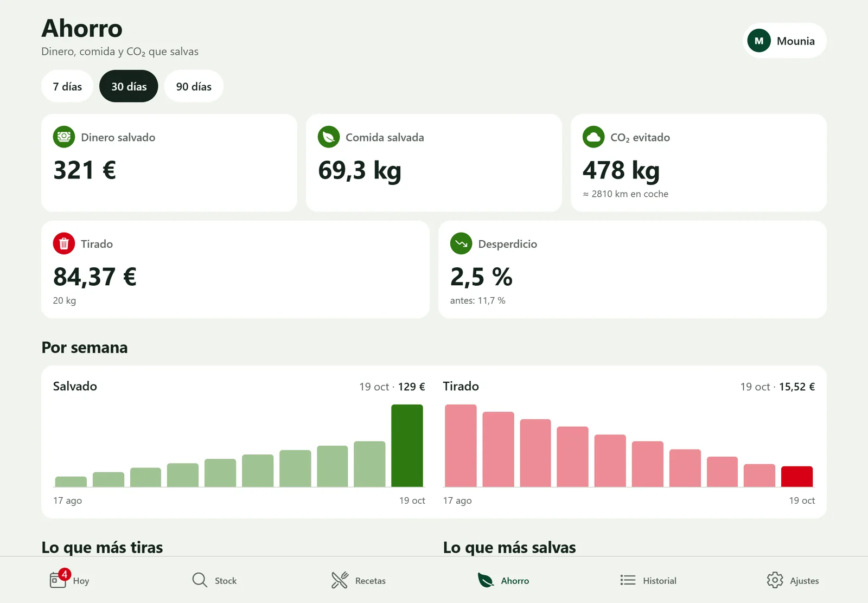
Task: Click the '≈ 2810 km en coche' text
Action: click(x=626, y=194)
